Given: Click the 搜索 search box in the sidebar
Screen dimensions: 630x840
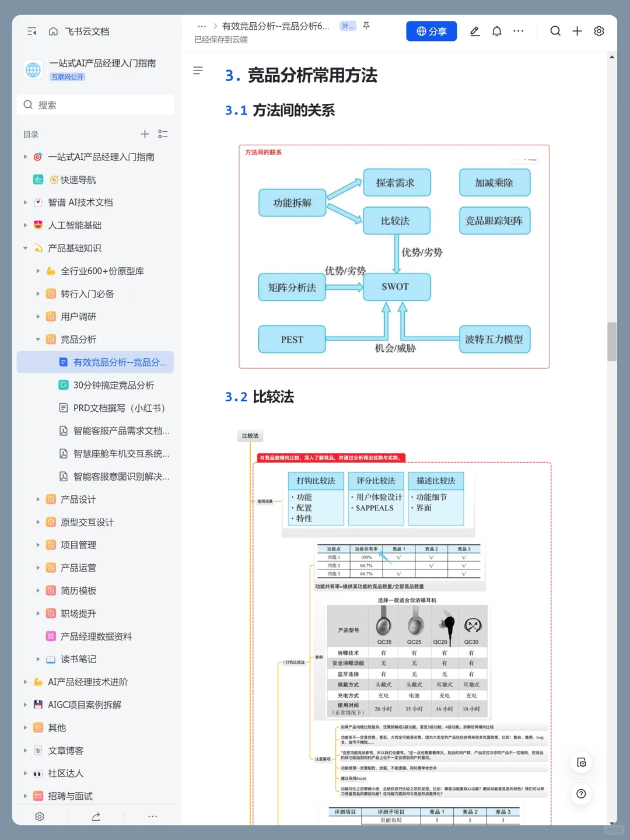Looking at the screenshot, I should click(x=95, y=104).
